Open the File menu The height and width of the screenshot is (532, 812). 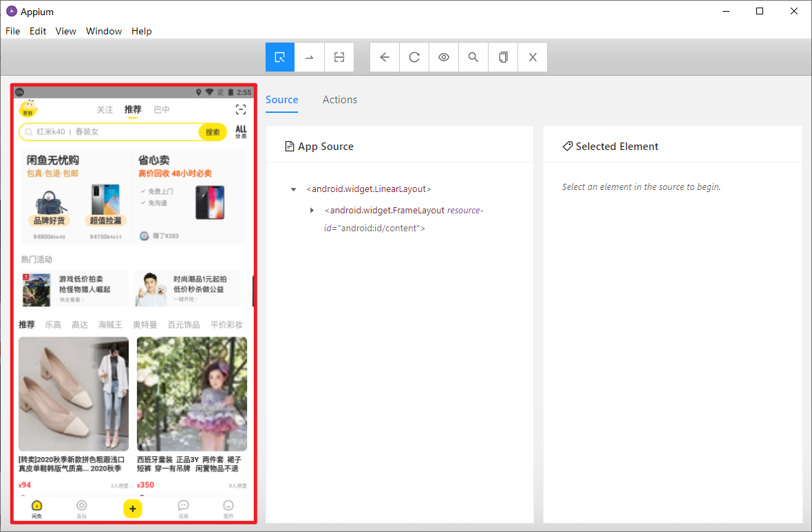coord(12,31)
